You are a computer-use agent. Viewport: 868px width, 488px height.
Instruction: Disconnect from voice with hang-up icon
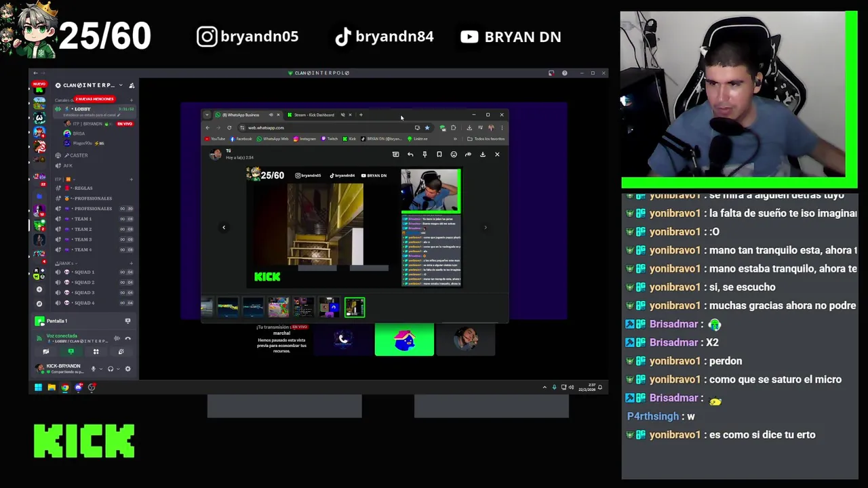tap(127, 338)
